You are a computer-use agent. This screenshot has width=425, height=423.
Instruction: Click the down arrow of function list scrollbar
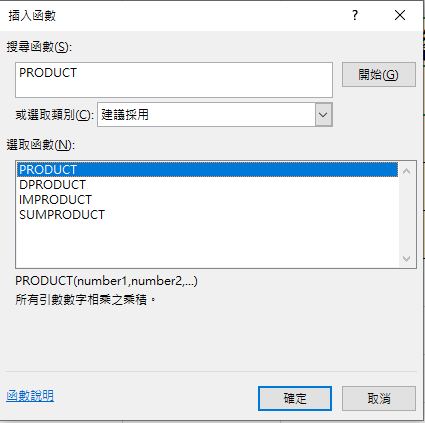(406, 258)
